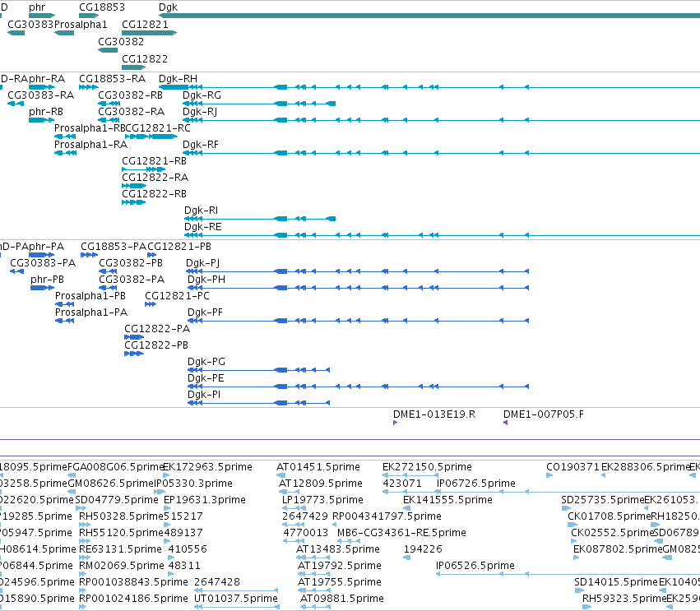Click transcript CG12822-RA
Screen dimensions: 700x611
coord(134,186)
